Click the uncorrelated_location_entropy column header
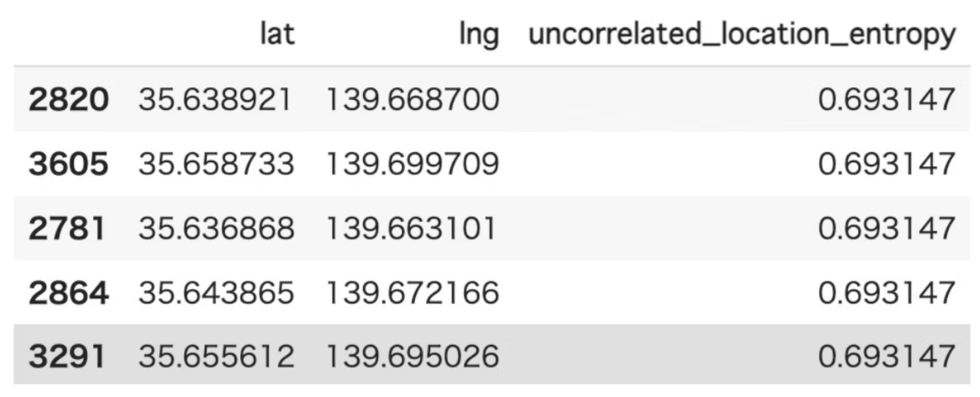980x397 pixels. [x=742, y=34]
